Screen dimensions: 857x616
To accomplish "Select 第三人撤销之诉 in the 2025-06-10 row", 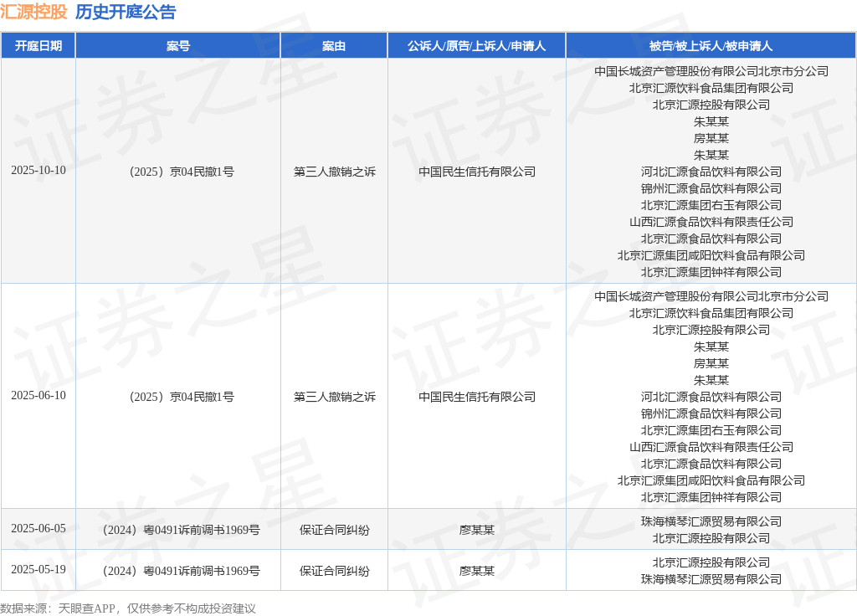I will click(x=335, y=397).
